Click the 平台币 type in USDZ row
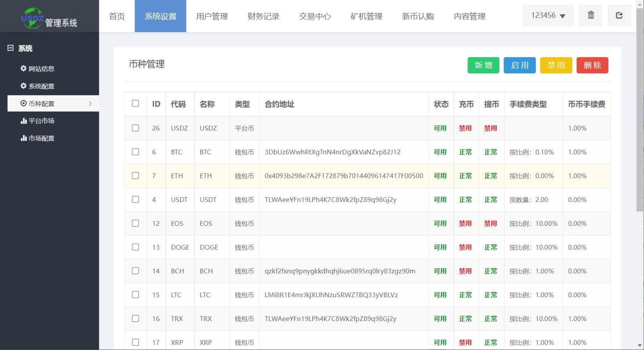This screenshot has height=350, width=644. click(x=244, y=128)
